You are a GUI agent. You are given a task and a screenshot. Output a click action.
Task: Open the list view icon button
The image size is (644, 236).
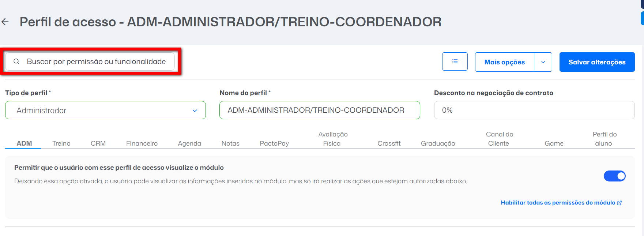click(x=455, y=61)
